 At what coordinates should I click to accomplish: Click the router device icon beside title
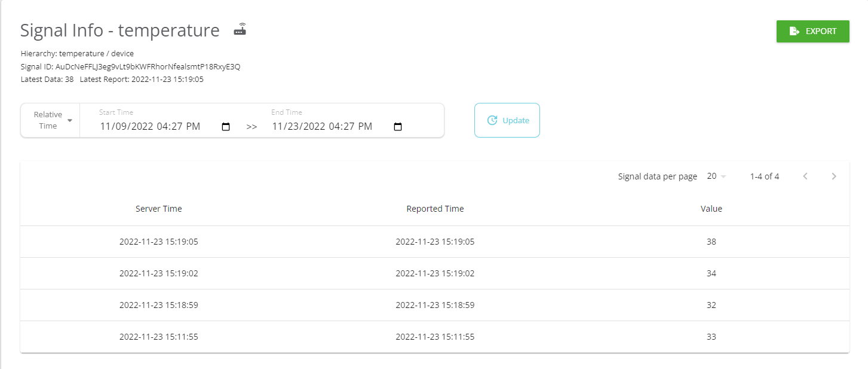[240, 29]
